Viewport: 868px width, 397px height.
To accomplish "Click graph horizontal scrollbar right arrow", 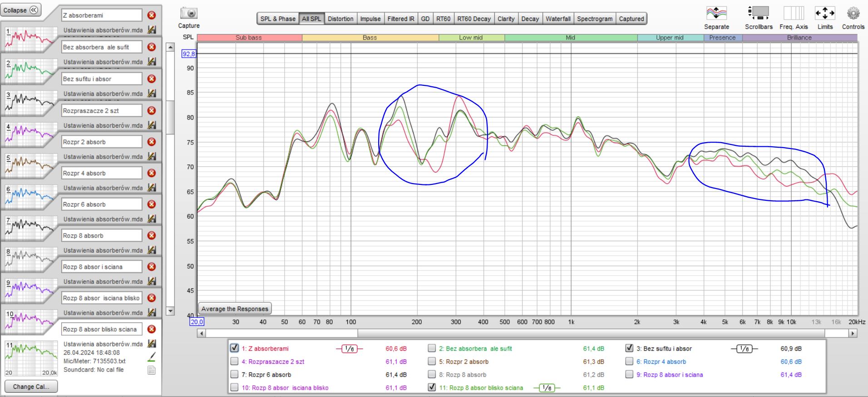I will (x=853, y=333).
